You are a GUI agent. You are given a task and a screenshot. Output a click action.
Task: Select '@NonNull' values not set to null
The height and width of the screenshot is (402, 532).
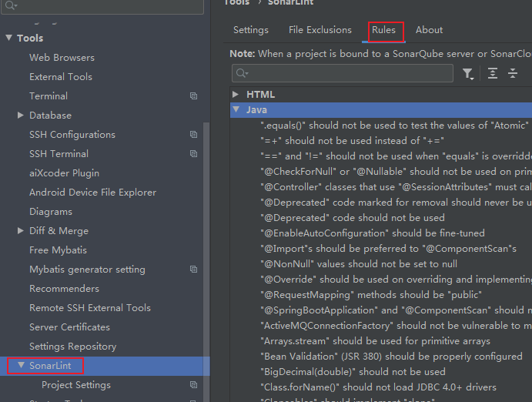[359, 264]
